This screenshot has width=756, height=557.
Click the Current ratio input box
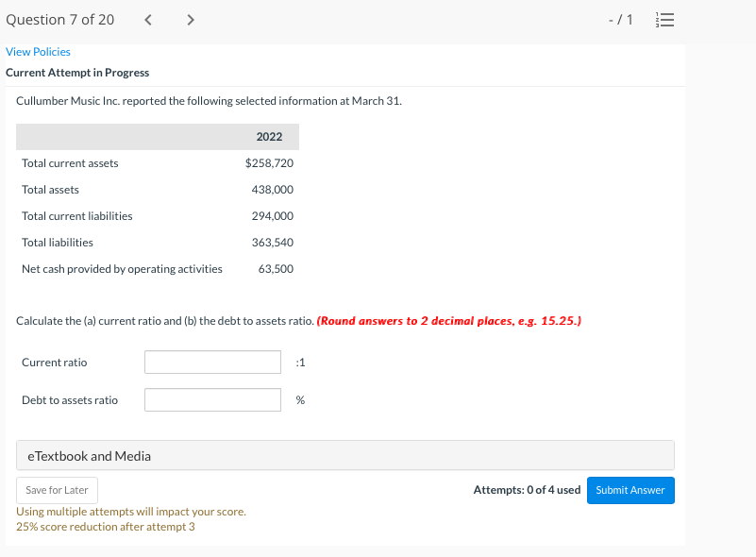click(x=212, y=363)
